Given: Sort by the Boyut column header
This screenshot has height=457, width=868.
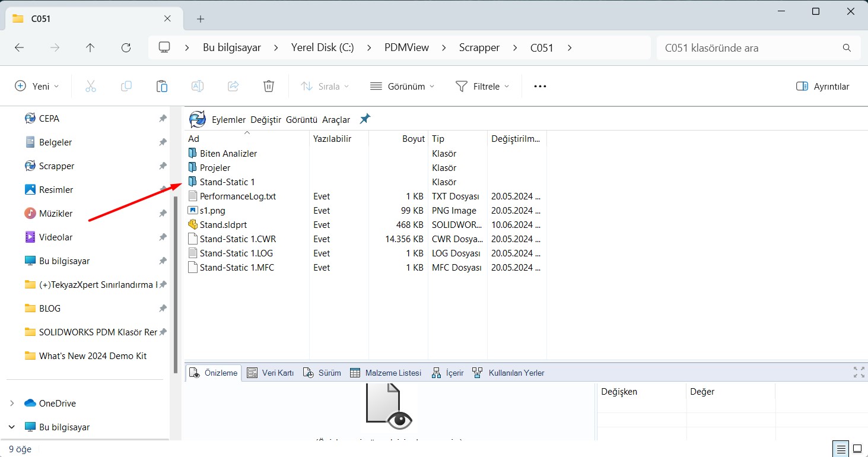Looking at the screenshot, I should click(398, 138).
